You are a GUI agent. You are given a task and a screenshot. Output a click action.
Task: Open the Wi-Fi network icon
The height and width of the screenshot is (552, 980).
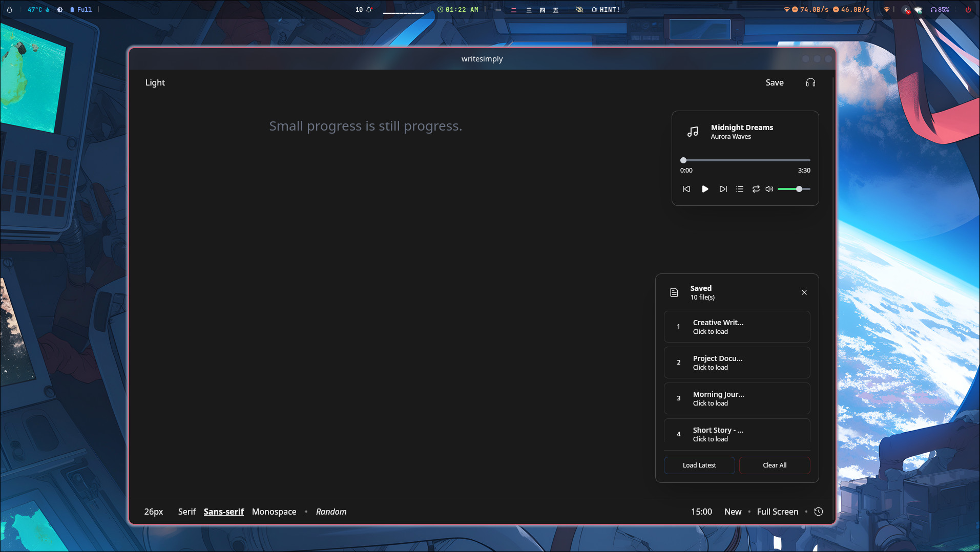coord(918,10)
